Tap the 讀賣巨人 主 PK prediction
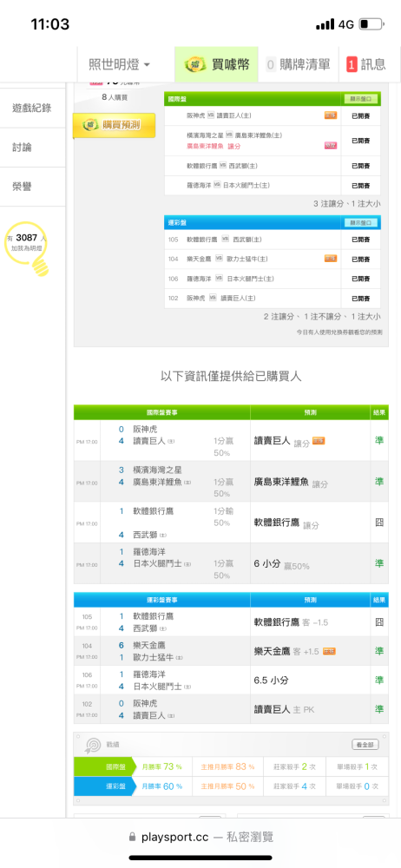Image resolution: width=401 pixels, height=868 pixels. tap(284, 709)
